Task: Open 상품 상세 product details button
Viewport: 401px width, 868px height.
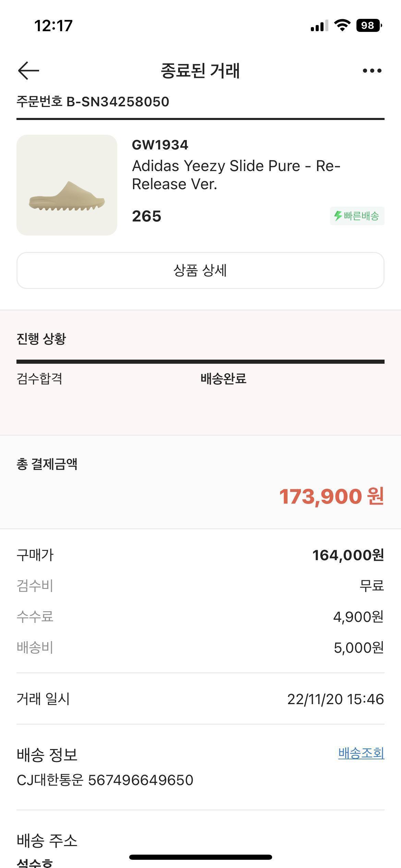Action: tap(200, 270)
